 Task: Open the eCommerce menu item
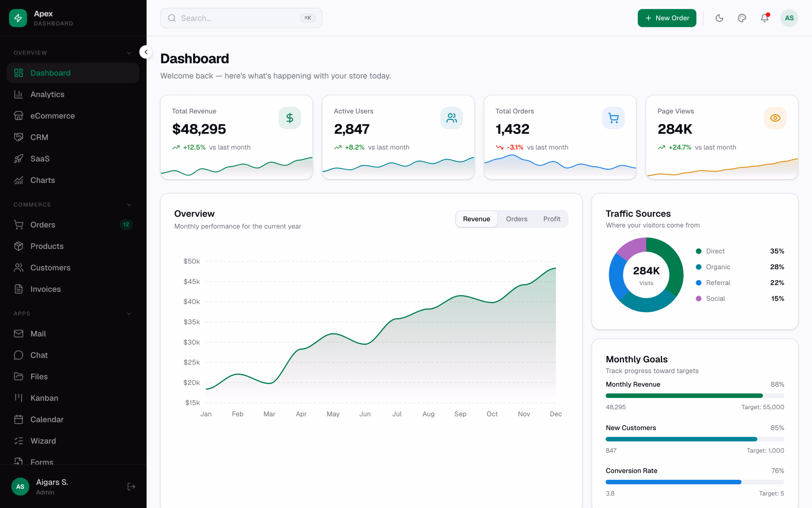[73, 116]
